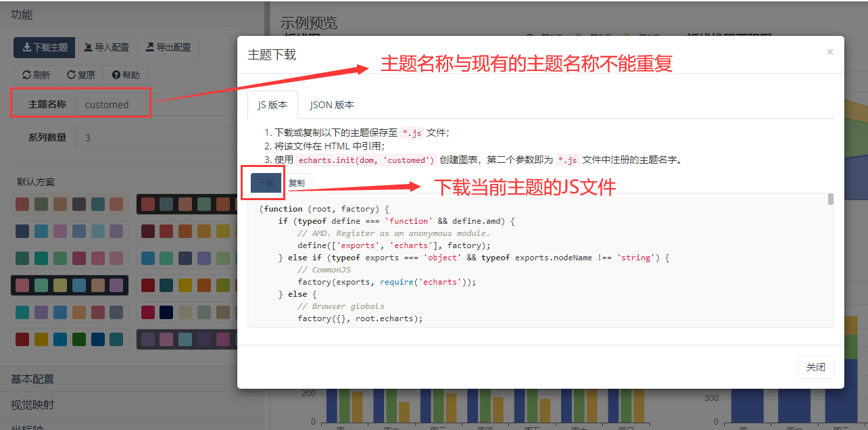Select the light palette starting with navy swatch
The height and width of the screenshot is (430, 868).
(70, 231)
